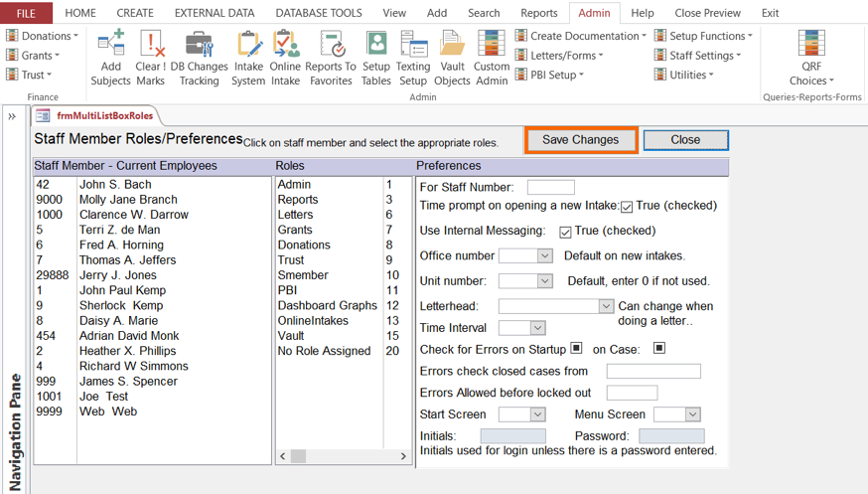The width and height of the screenshot is (868, 494).
Task: Click the Roles list horizontal scrollbar
Action: point(341,456)
